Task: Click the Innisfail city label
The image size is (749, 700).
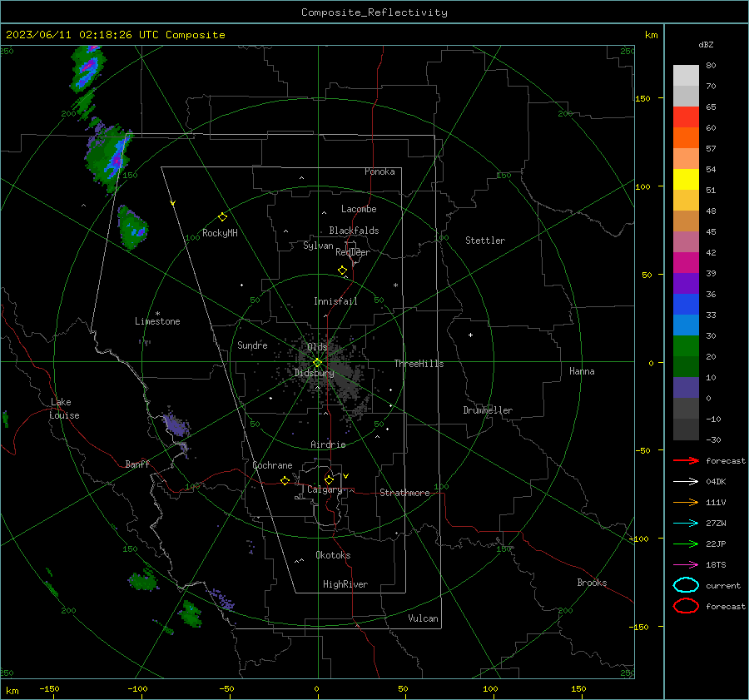Action: click(x=335, y=301)
